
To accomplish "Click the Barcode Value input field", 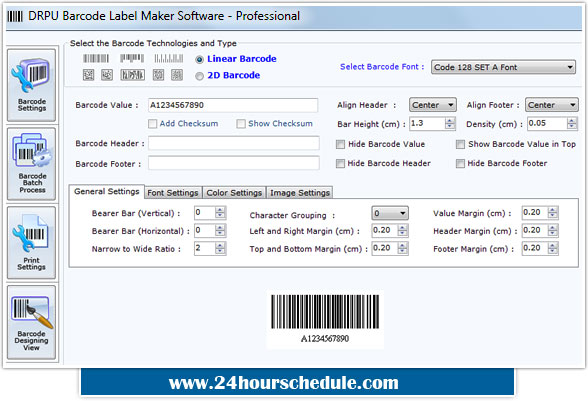I will coord(233,105).
